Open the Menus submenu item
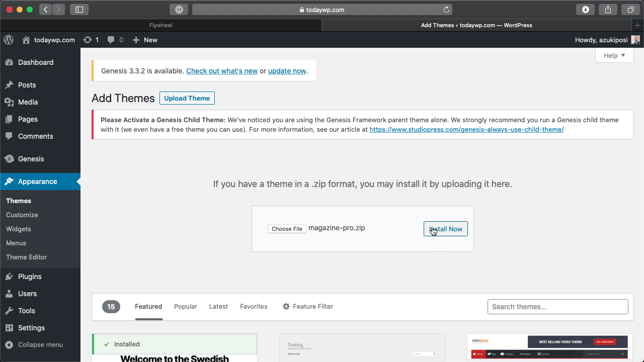This screenshot has width=644, height=362. click(x=16, y=243)
